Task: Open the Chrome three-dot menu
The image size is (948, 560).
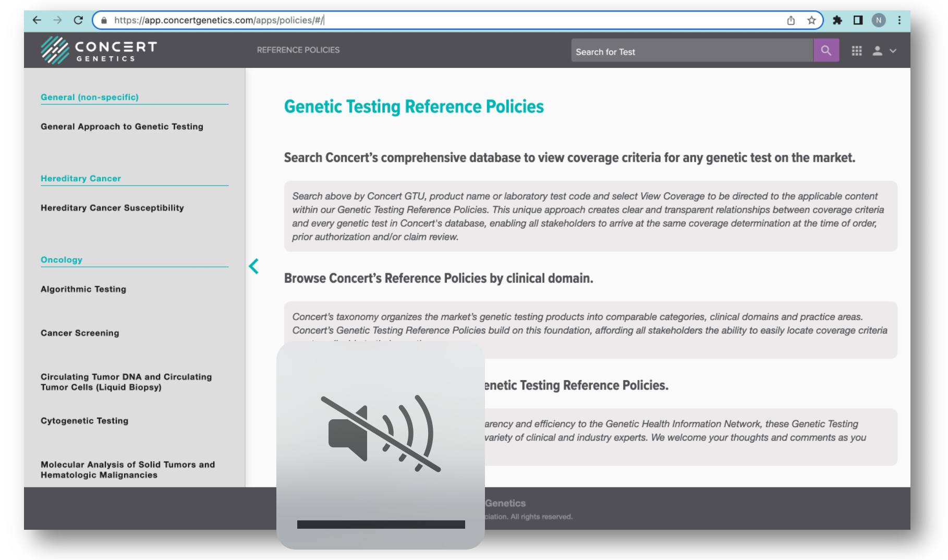Action: (900, 20)
